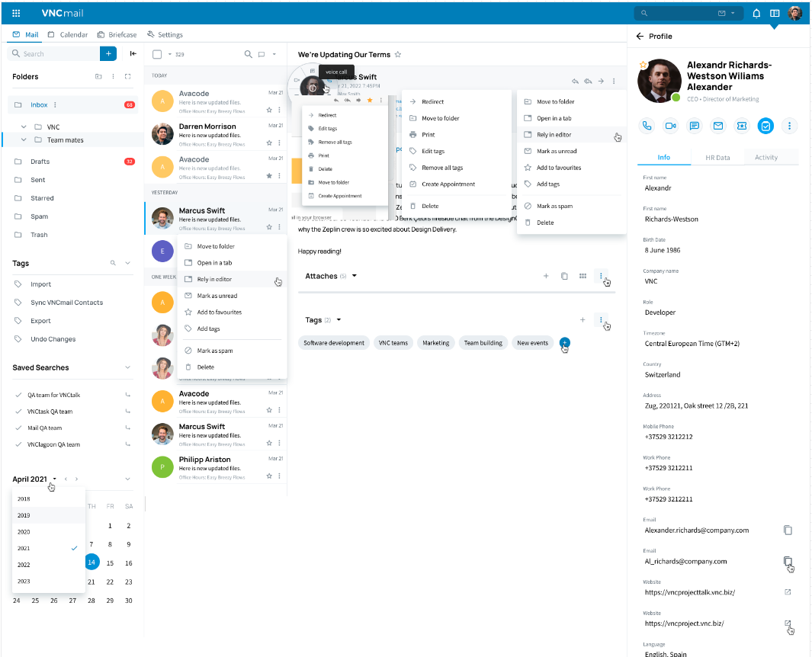Star the We're Updating Our Terms email

(398, 55)
